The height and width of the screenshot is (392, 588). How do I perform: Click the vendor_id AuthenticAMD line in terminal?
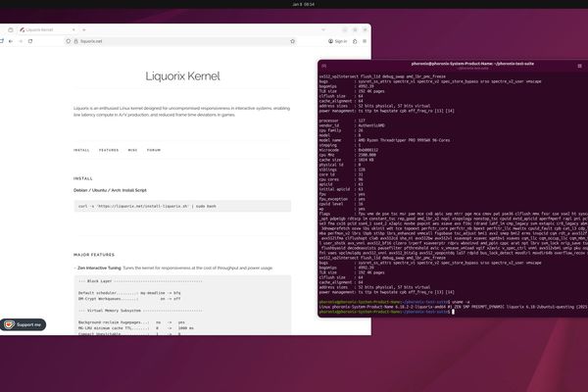click(352, 125)
